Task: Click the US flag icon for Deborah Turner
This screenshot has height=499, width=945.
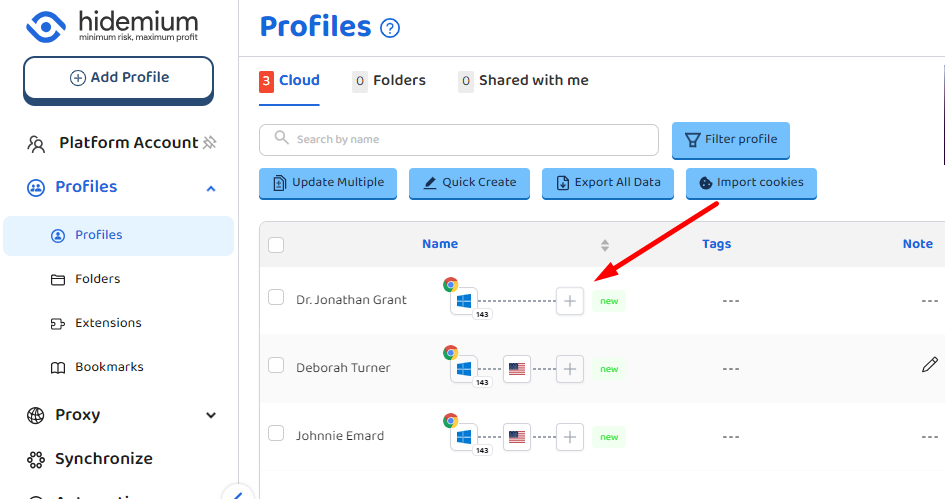Action: 517,369
